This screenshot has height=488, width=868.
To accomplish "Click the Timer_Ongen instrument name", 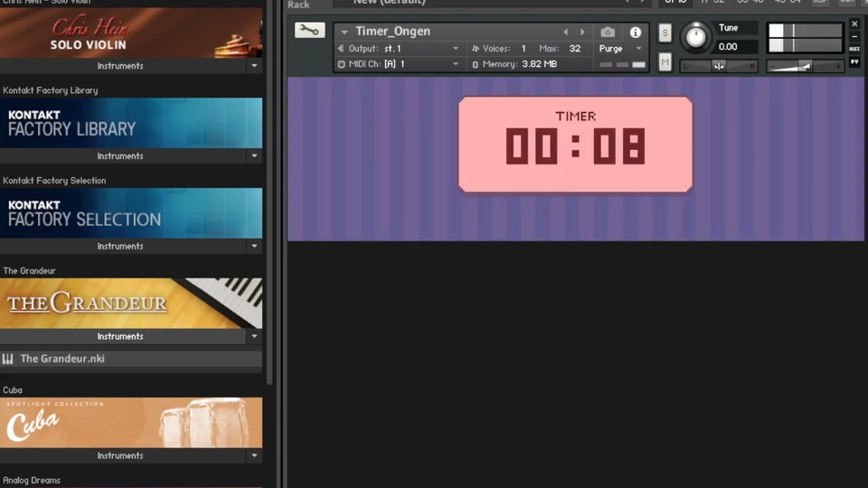I will 392,32.
